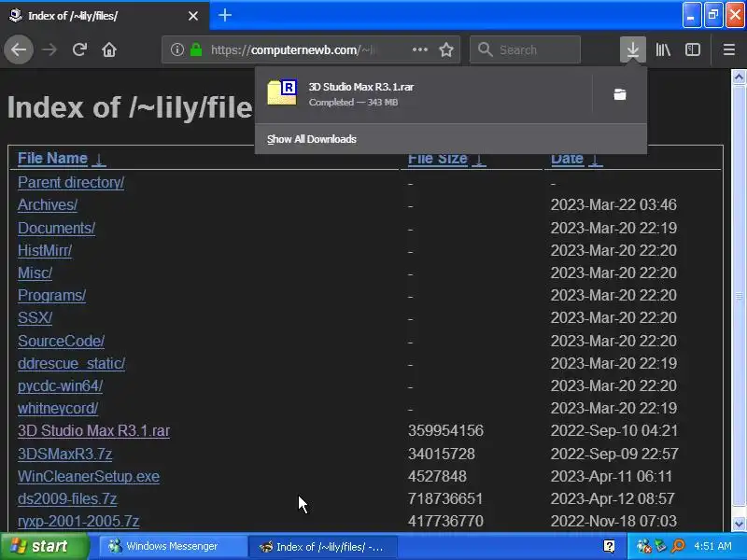
Task: Click the vertical scrollbar thumb
Action: click(x=739, y=296)
